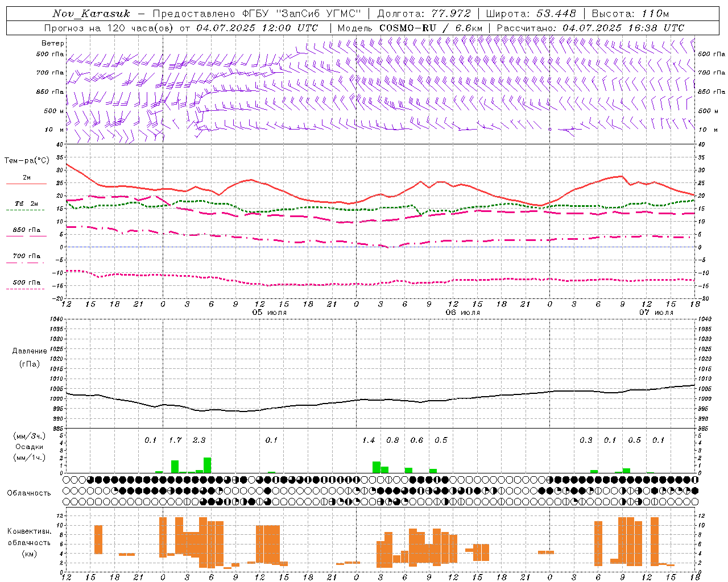This screenshot has height=582, width=728.
Task: Select the Тем-ра(°C) temperature panel label
Action: click(x=27, y=161)
